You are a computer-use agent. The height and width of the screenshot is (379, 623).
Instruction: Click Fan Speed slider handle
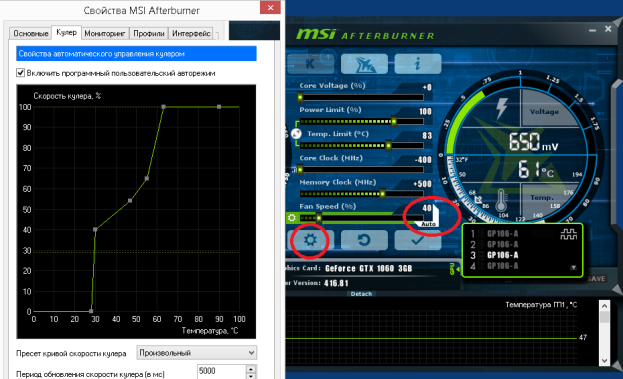pyautogui.click(x=319, y=218)
